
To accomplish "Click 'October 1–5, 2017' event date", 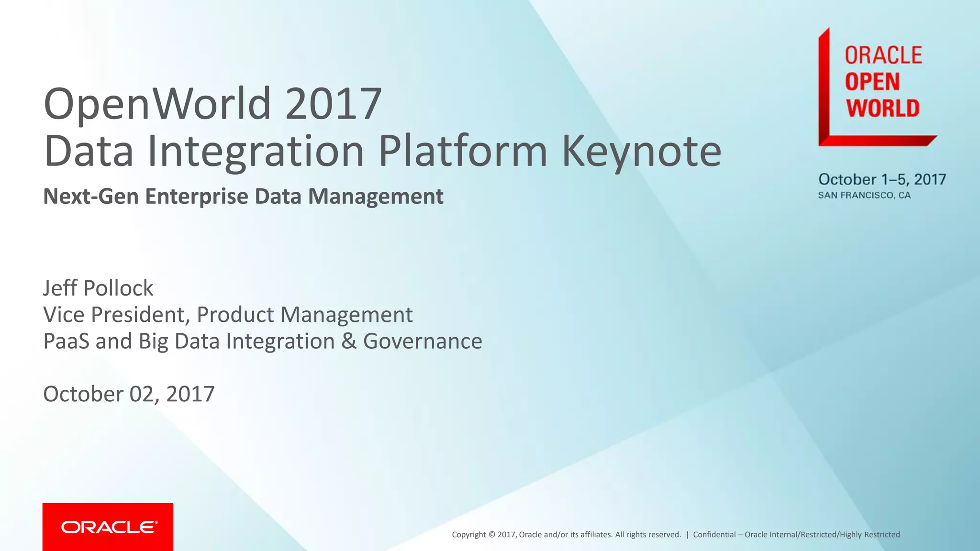I will click(x=882, y=179).
